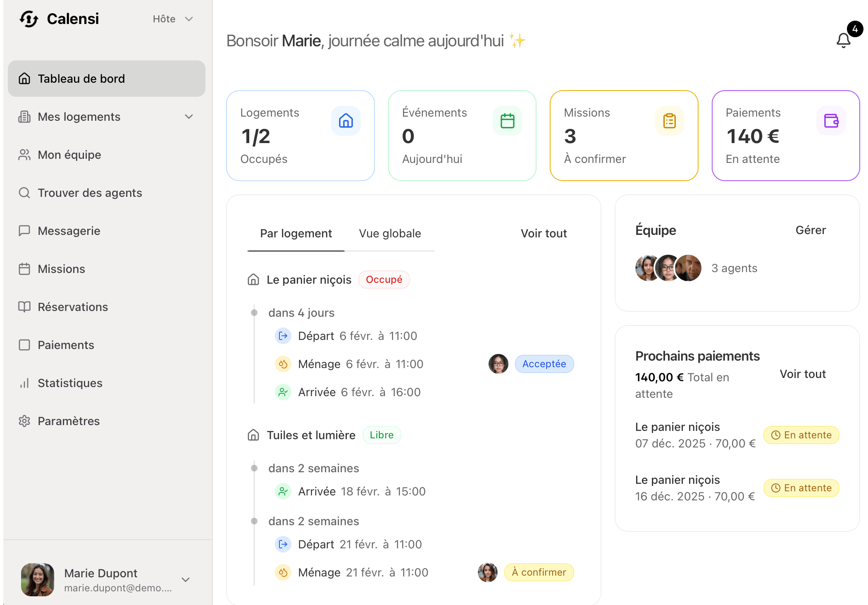Click the Événements calendar icon
The height and width of the screenshot is (605, 868).
coord(507,121)
